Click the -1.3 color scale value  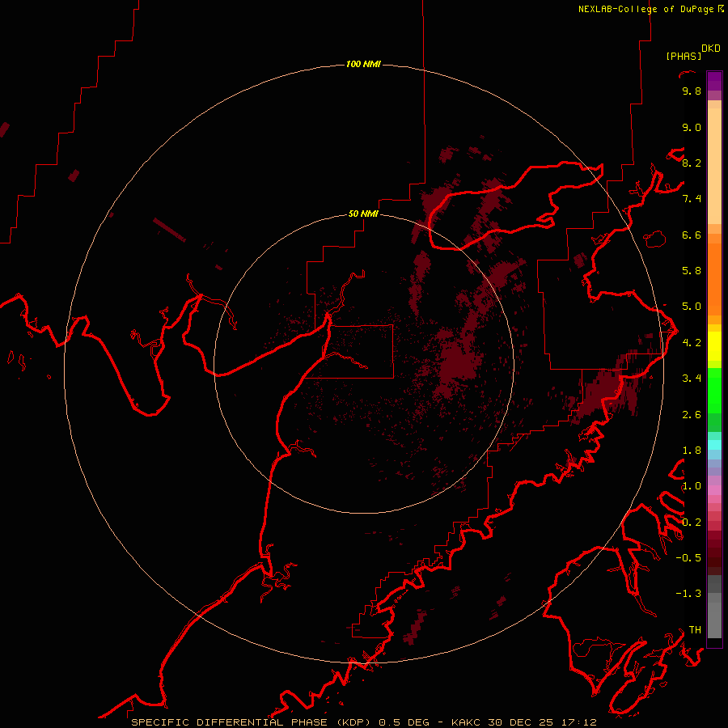pos(688,594)
